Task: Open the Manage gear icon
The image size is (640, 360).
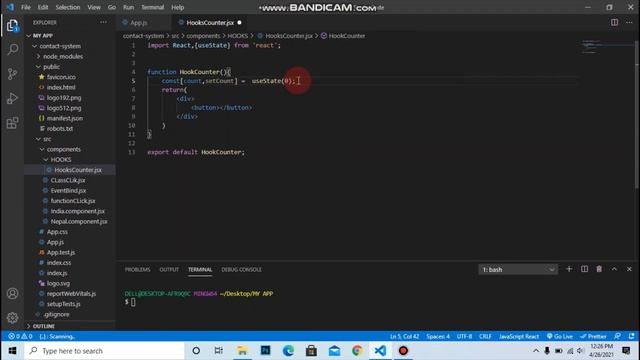Action: point(12,317)
